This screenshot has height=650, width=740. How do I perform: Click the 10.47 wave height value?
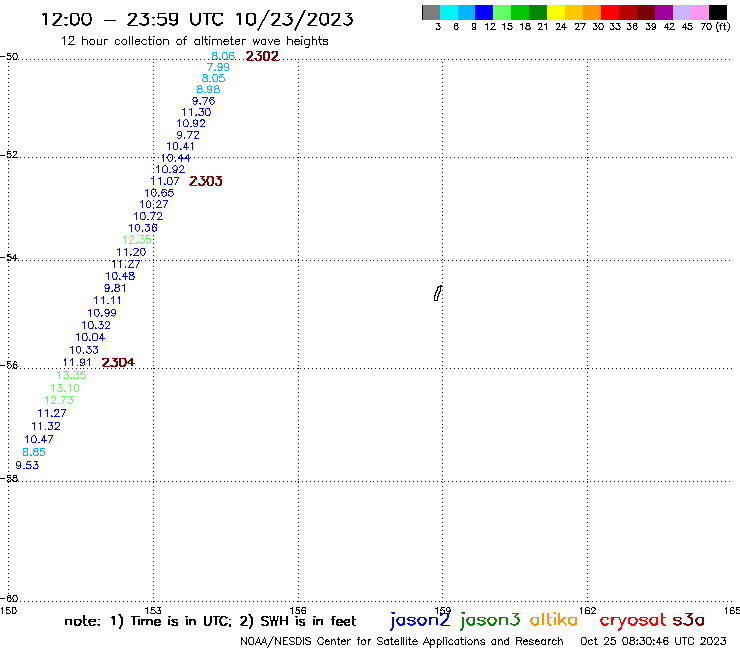tap(39, 439)
